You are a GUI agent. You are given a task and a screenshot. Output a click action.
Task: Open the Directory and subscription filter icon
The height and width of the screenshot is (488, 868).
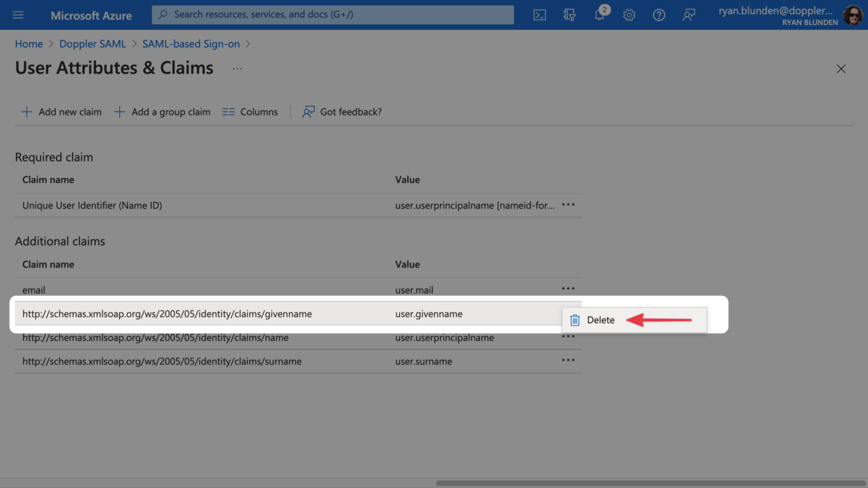570,15
